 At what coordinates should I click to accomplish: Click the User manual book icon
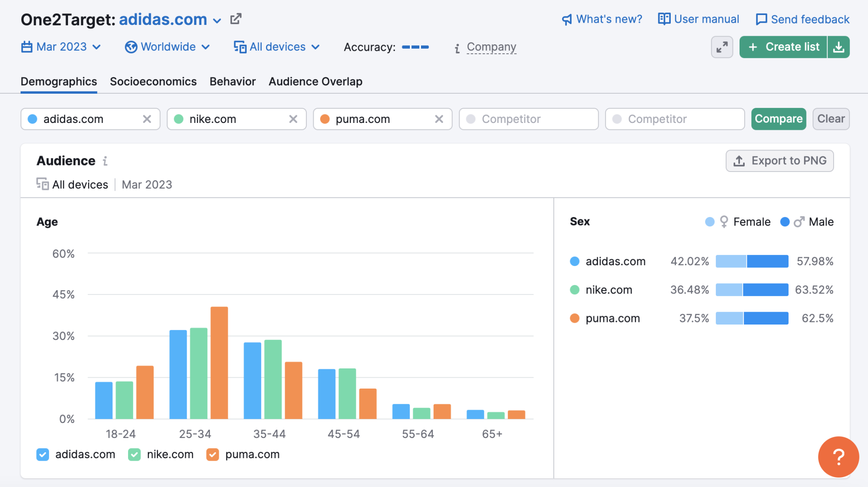tap(663, 18)
